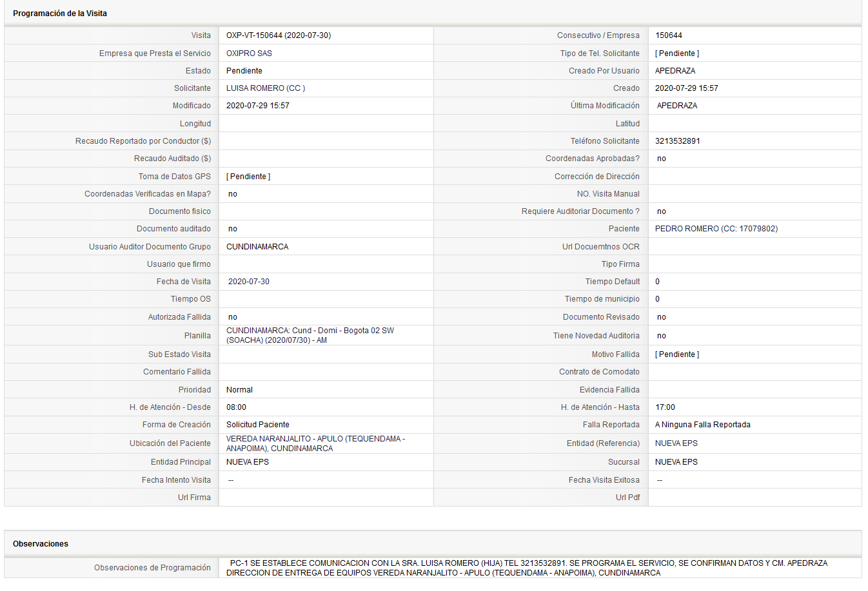Image resolution: width=868 pixels, height=591 pixels.
Task: Click the Fecha Visita Exitosa label
Action: coord(604,480)
